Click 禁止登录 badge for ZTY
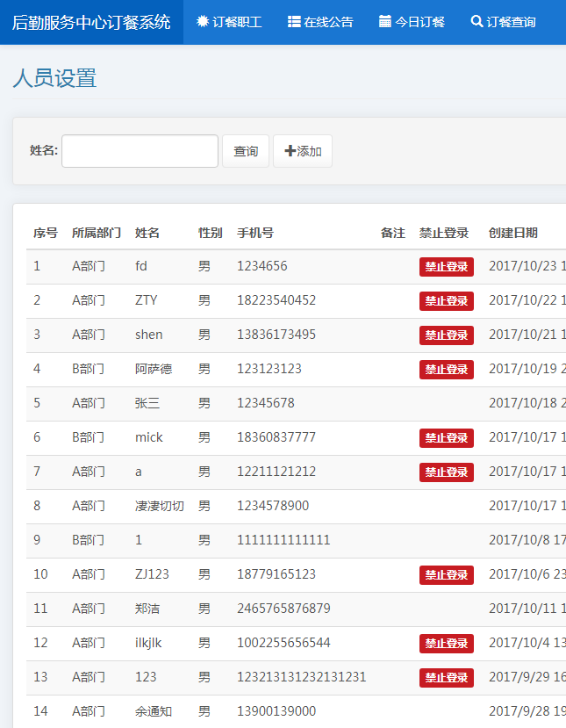The width and height of the screenshot is (566, 728). coord(446,301)
